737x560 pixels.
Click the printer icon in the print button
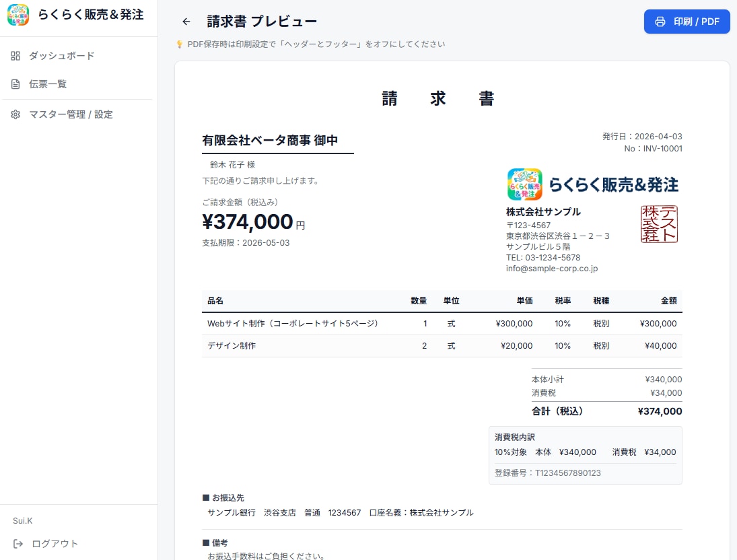coord(660,22)
